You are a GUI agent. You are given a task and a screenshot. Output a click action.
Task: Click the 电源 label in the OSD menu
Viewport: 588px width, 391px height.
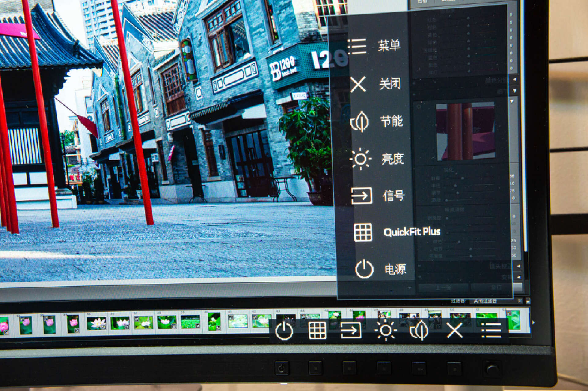tap(395, 269)
